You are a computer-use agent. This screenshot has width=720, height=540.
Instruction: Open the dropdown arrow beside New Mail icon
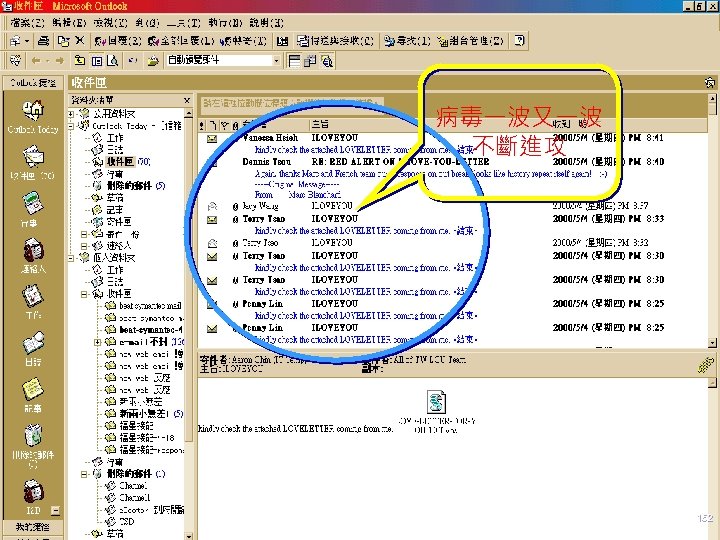coord(27,41)
